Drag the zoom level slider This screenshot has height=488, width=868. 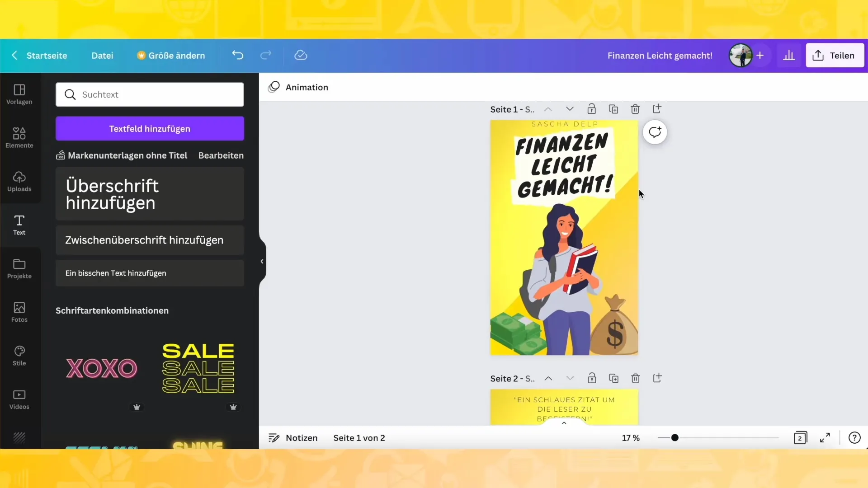[x=675, y=438]
